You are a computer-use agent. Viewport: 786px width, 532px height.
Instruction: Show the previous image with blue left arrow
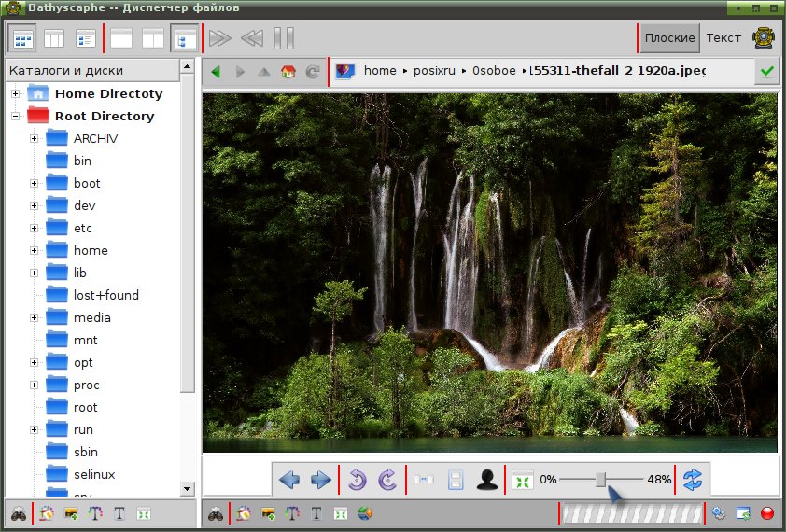click(x=289, y=480)
